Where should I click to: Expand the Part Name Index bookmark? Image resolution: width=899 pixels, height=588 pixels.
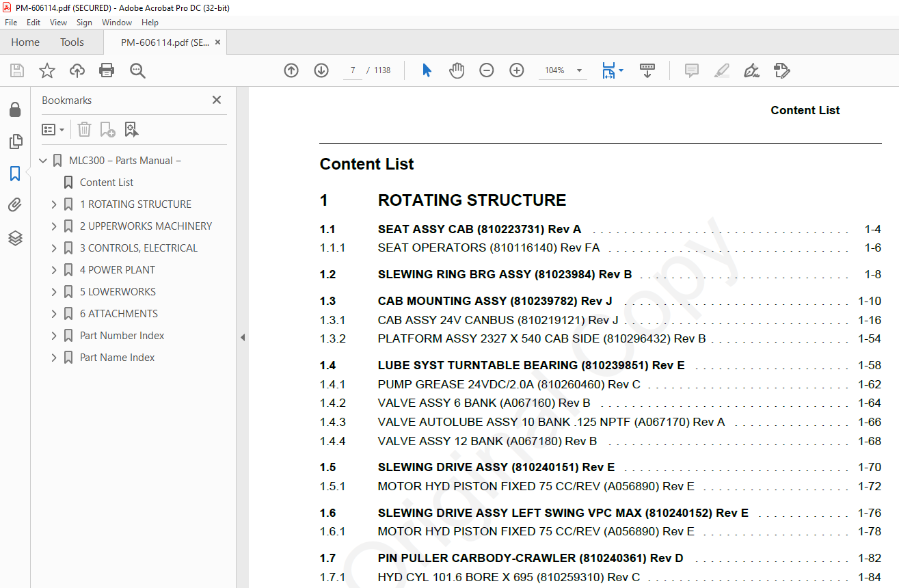[x=54, y=358]
